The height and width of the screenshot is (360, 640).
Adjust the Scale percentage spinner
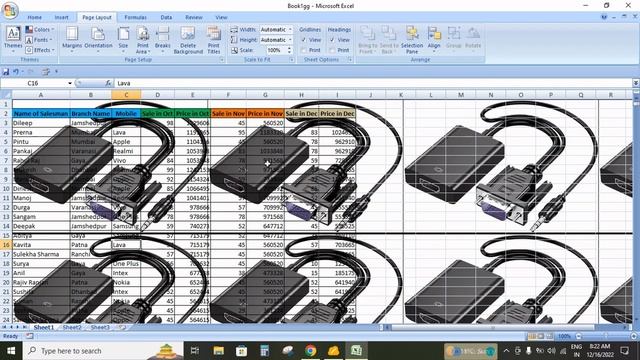(289, 50)
